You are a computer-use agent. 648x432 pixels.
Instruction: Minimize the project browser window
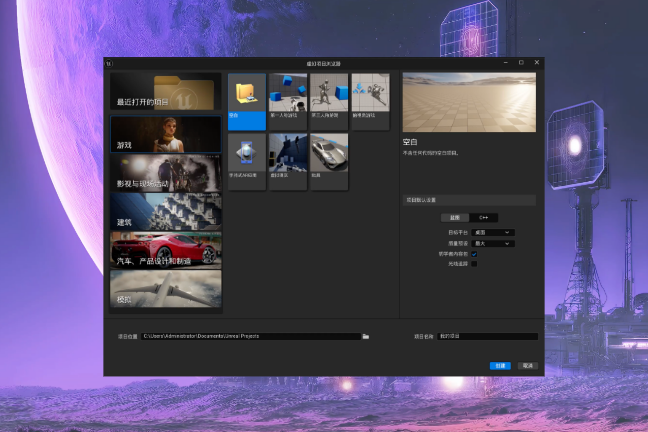[x=505, y=62]
